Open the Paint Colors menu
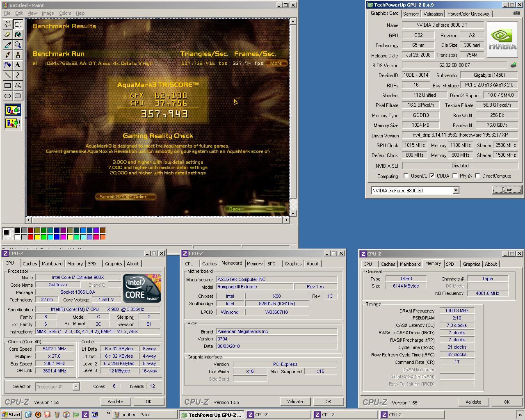525x420 pixels. point(65,13)
